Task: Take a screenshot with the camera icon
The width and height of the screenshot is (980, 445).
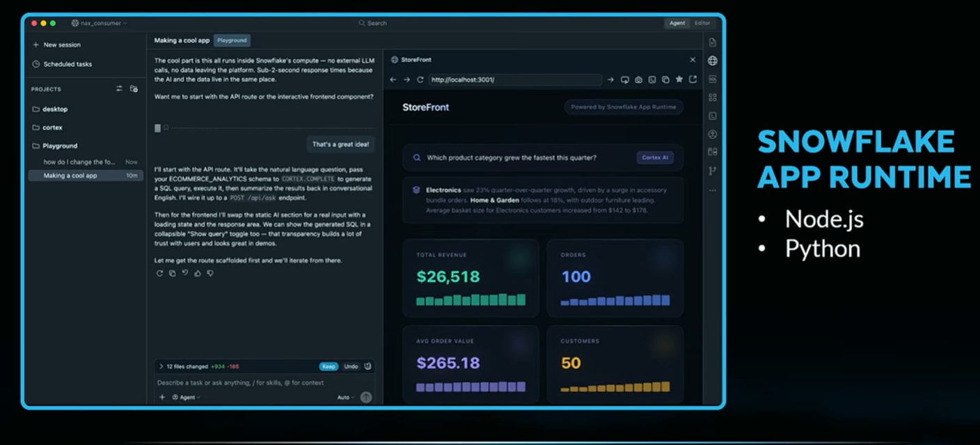Action: [x=638, y=80]
